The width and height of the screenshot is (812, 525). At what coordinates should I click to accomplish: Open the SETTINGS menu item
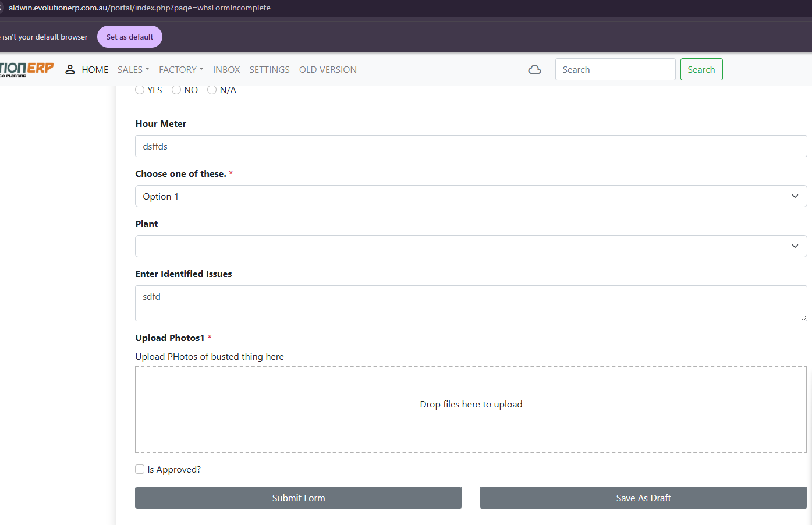[270, 70]
